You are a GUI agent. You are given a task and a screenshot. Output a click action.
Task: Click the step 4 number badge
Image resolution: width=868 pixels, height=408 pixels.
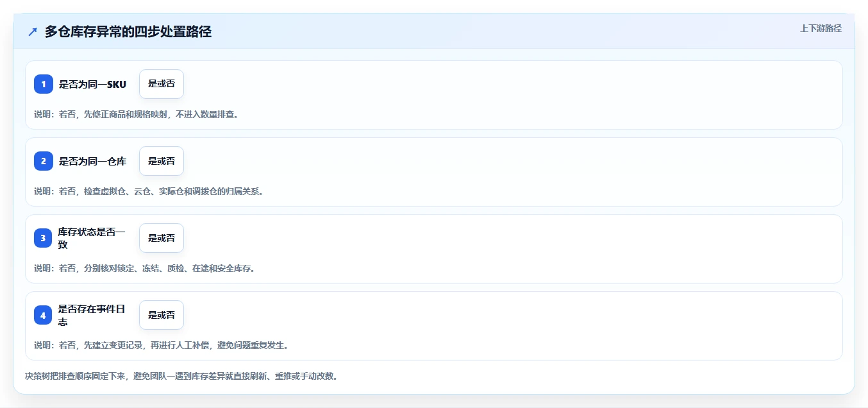pos(44,315)
